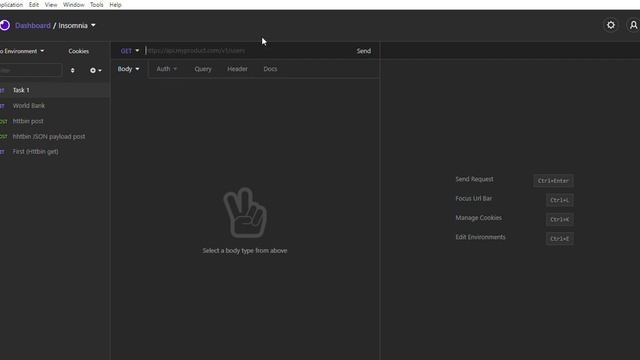The width and height of the screenshot is (640, 360).
Task: Open the Auth tab dropdown
Action: pos(167,69)
